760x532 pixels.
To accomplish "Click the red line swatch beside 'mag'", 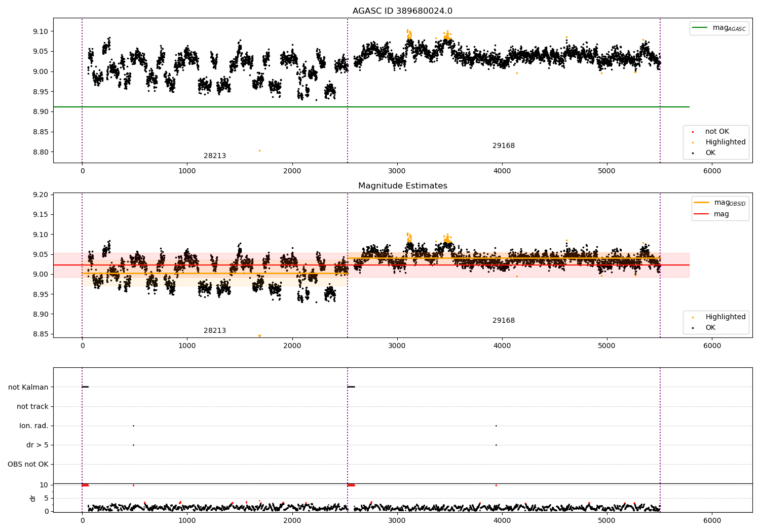I will (702, 214).
